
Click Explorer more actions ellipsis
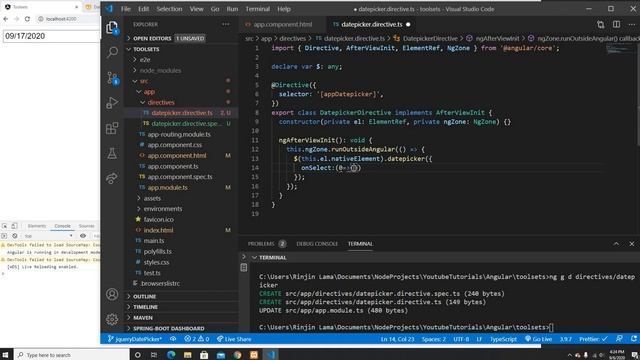(x=225, y=24)
